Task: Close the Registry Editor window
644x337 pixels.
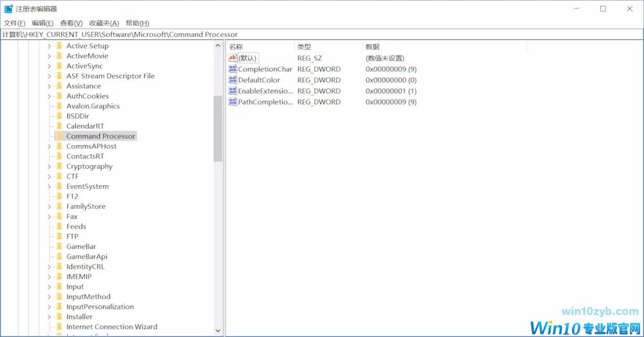Action: pyautogui.click(x=630, y=8)
